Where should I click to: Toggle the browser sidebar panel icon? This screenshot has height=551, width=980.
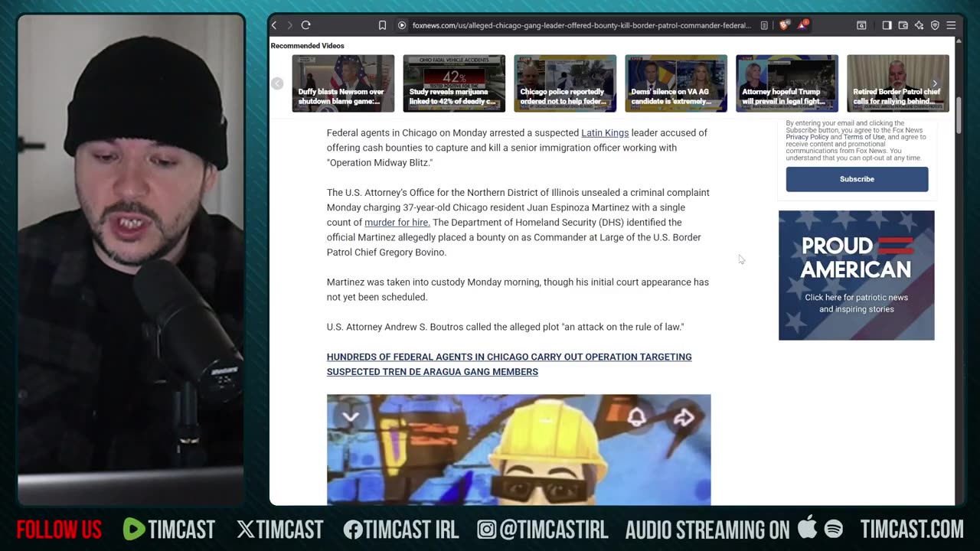click(x=887, y=25)
